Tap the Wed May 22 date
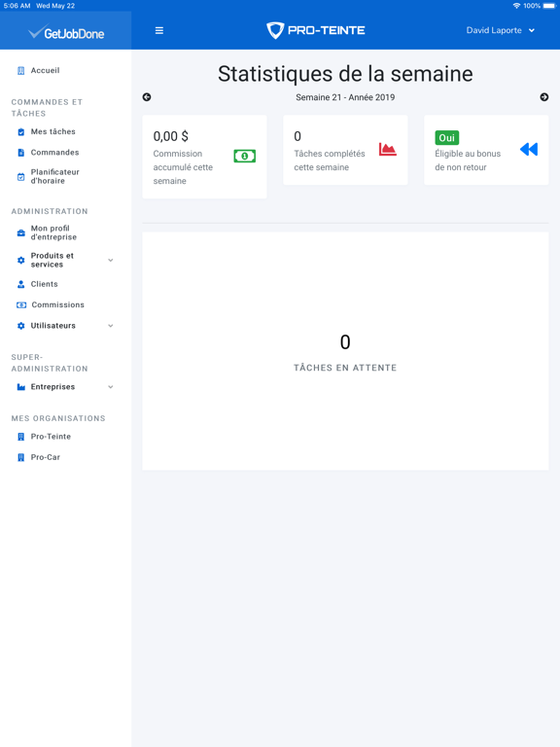This screenshot has height=747, width=560. (55, 6)
